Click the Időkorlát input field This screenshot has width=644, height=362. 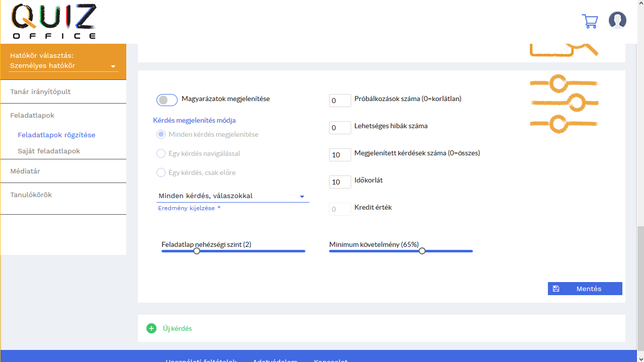(x=340, y=182)
